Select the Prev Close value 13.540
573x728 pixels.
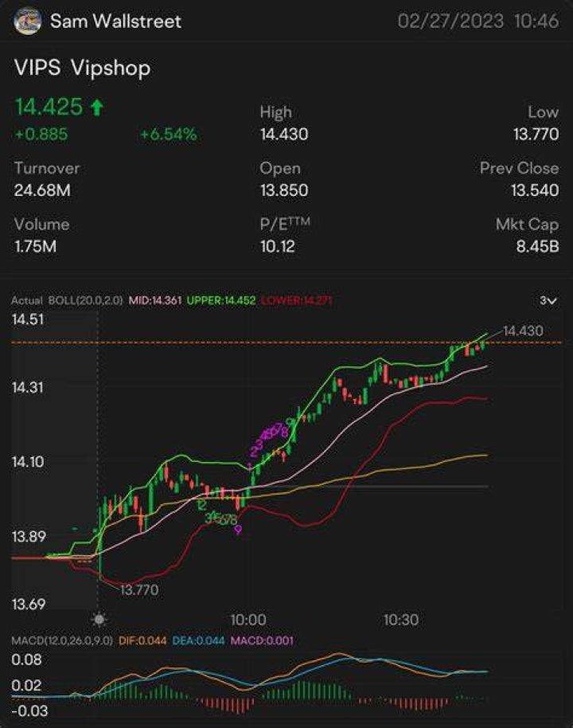(535, 190)
